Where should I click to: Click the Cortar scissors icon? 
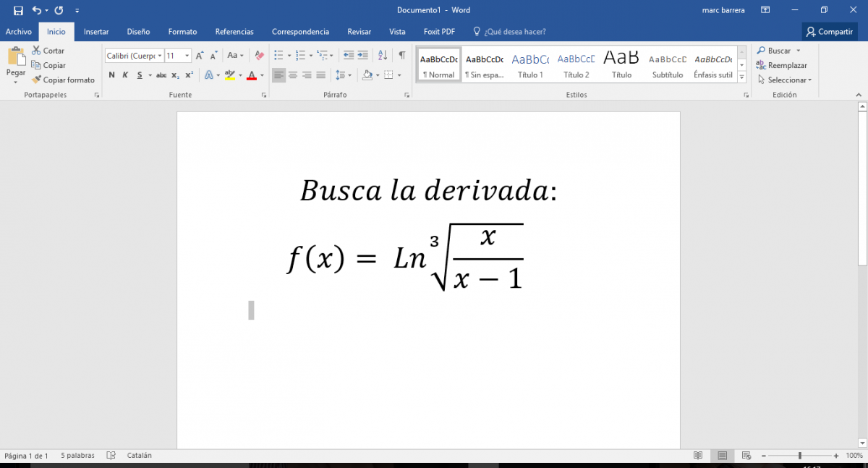[x=37, y=51]
